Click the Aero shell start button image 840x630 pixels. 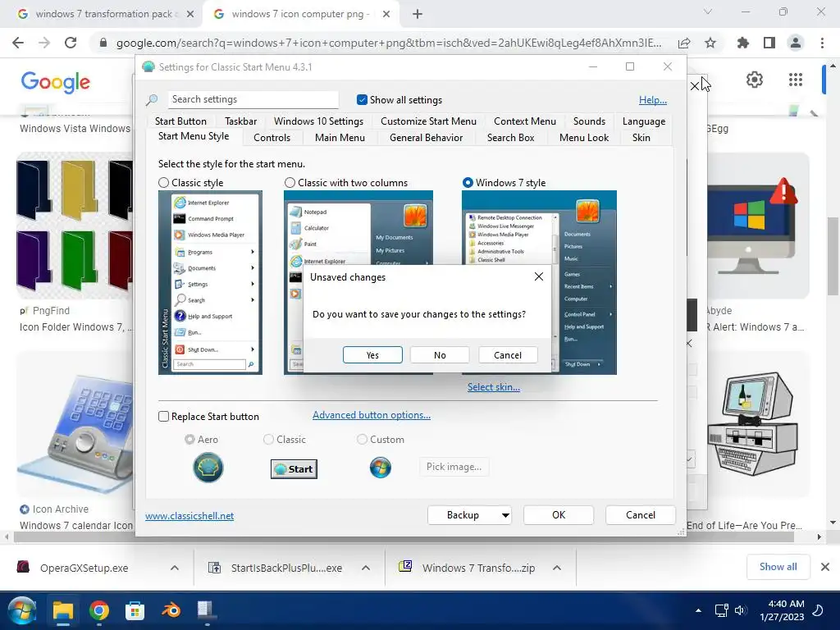(208, 468)
